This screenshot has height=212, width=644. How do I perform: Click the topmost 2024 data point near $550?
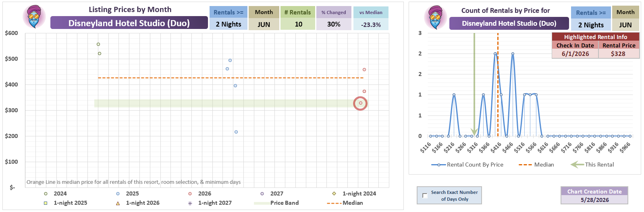(98, 44)
